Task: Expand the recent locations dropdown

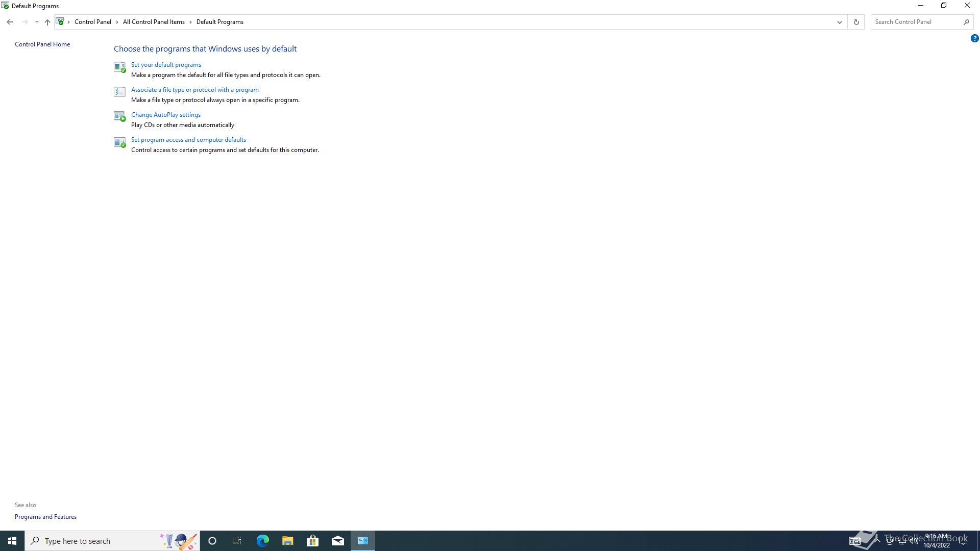Action: click(x=37, y=22)
